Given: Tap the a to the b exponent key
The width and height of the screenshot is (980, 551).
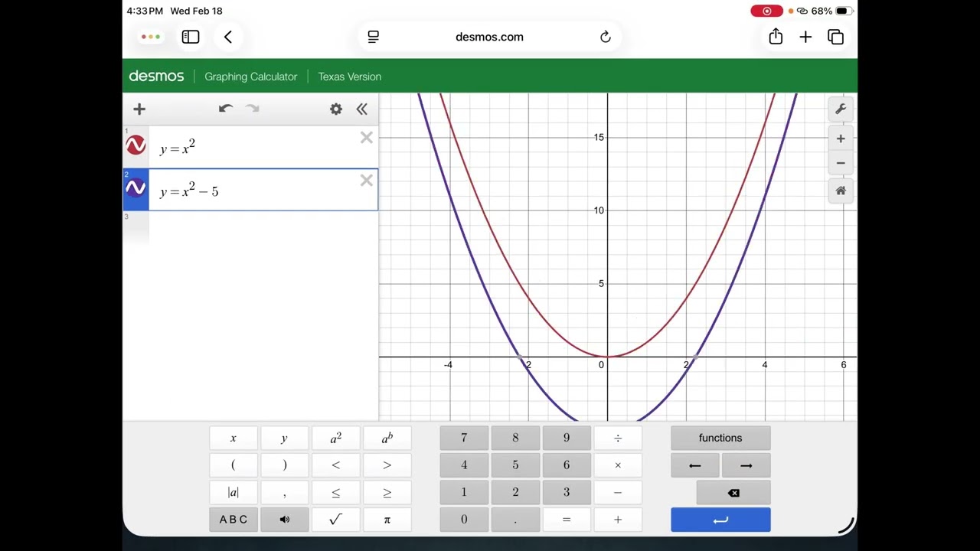Looking at the screenshot, I should (387, 438).
